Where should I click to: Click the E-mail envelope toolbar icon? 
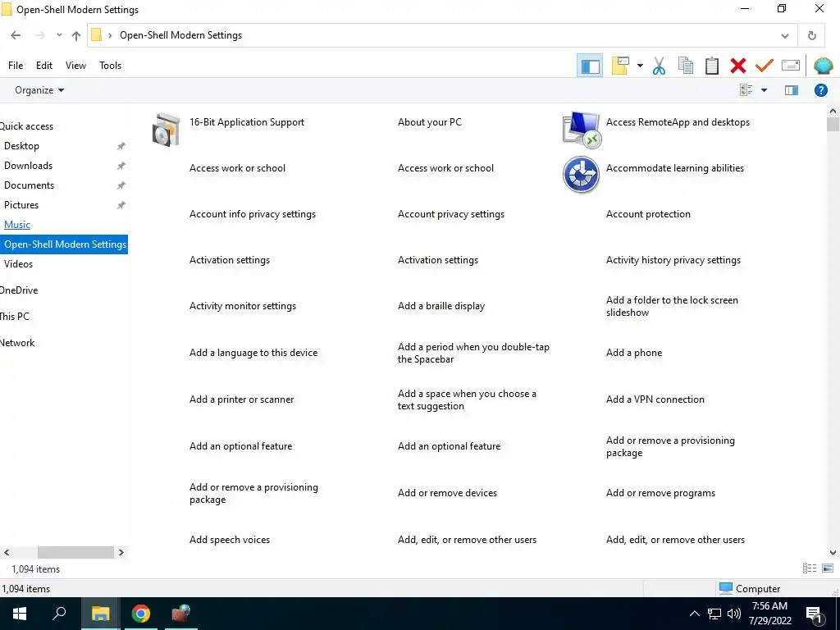point(791,66)
